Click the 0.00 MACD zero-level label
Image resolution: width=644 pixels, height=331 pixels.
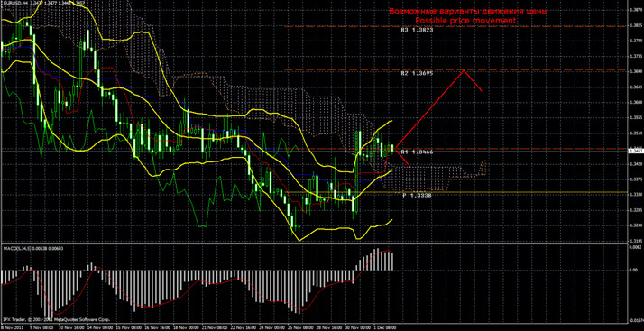point(634,271)
